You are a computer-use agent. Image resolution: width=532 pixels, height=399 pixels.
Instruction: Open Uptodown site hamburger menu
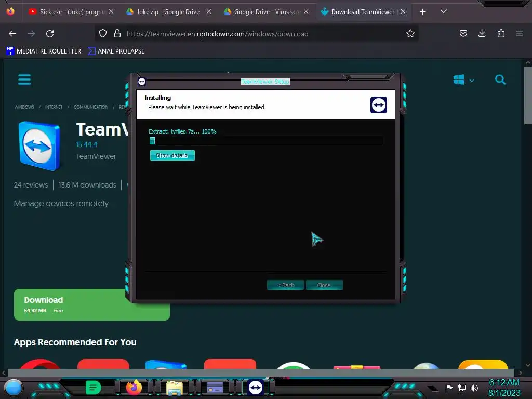coord(24,79)
